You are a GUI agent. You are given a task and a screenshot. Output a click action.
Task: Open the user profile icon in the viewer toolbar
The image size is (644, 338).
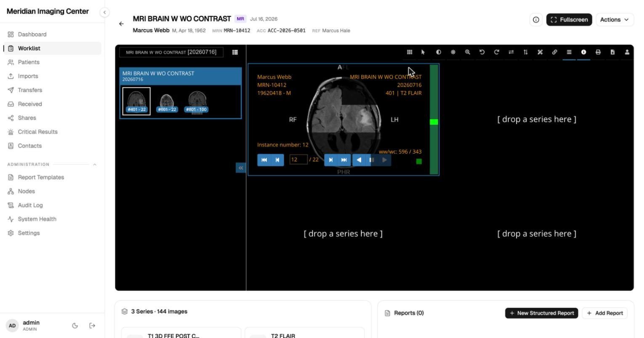627,52
